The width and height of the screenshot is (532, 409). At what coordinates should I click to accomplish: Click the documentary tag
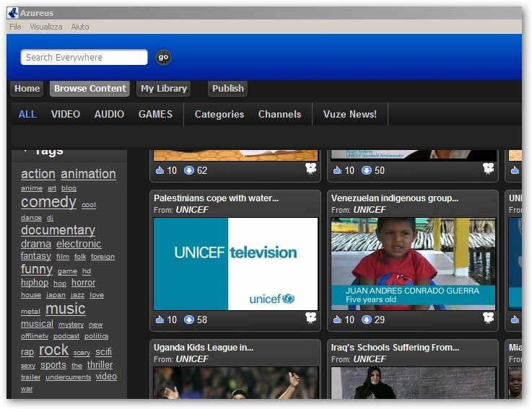(x=58, y=230)
